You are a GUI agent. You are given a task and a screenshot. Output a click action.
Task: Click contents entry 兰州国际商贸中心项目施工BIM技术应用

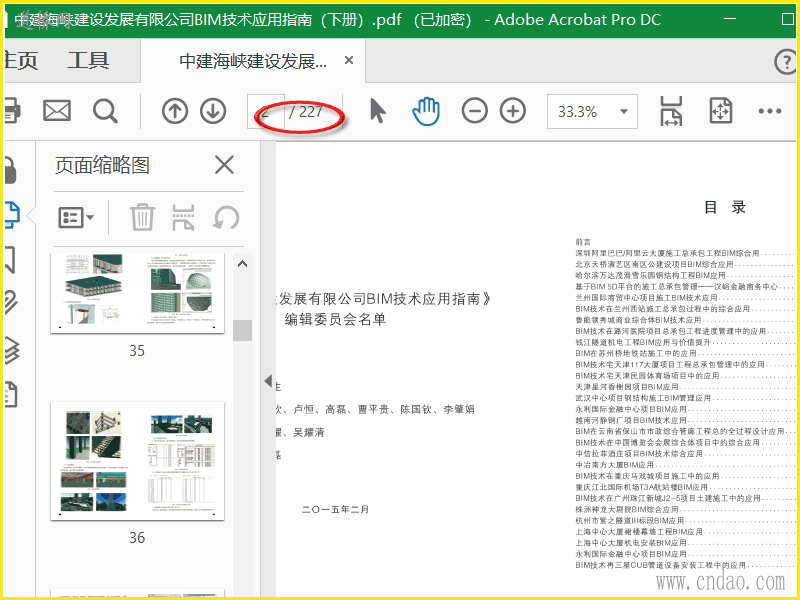(x=646, y=297)
